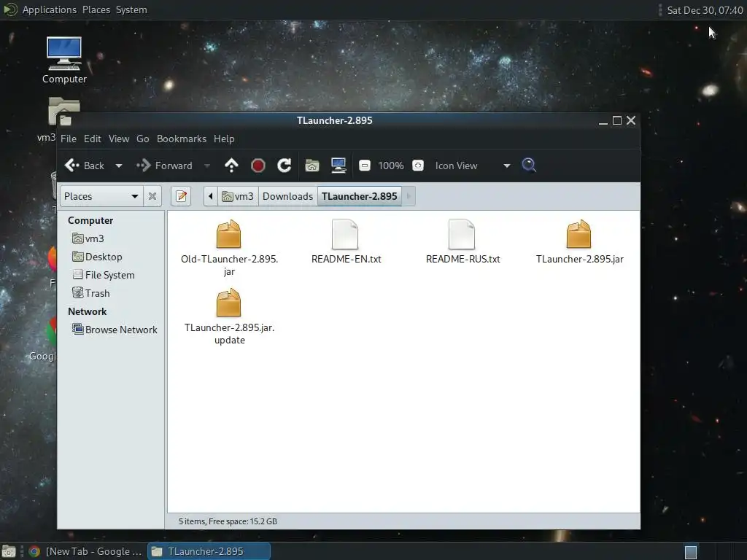The image size is (747, 560).
Task: Open the Back history dropdown arrow
Action: (x=119, y=166)
